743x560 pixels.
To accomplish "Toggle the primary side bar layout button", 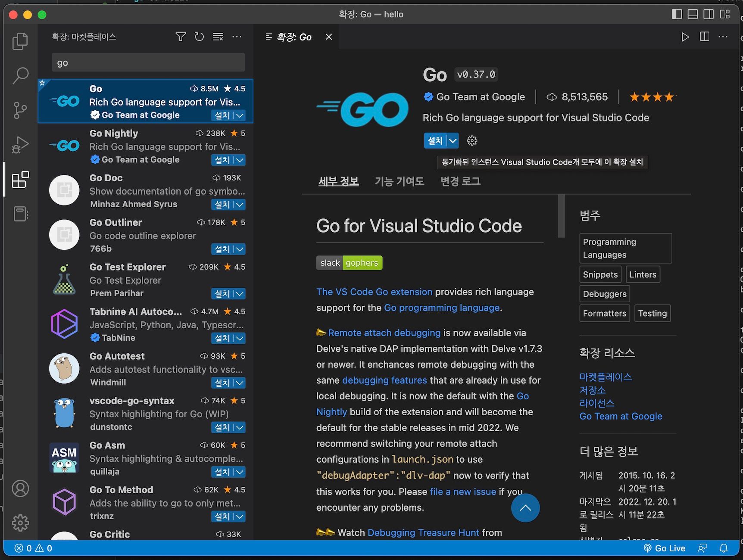I will pos(677,14).
